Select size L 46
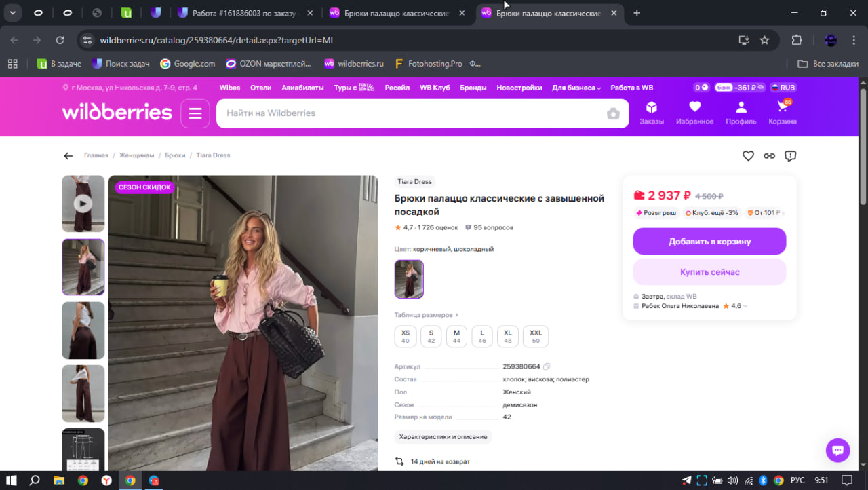This screenshot has width=868, height=490. 482,337
